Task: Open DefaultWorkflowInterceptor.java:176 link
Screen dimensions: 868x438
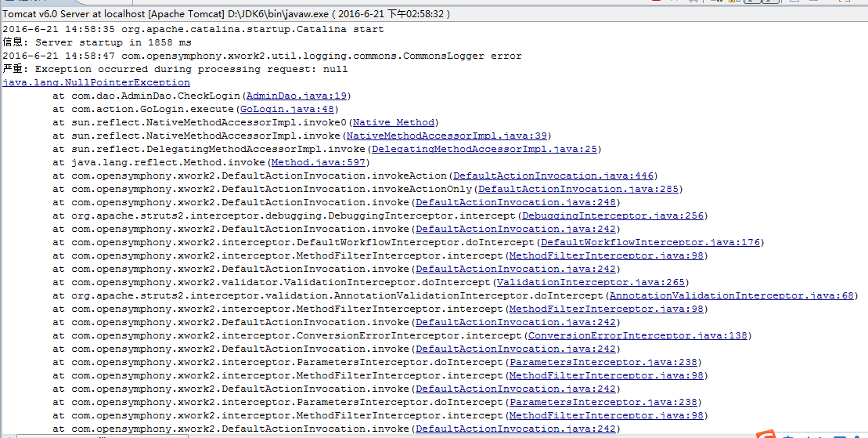Action: click(x=650, y=242)
